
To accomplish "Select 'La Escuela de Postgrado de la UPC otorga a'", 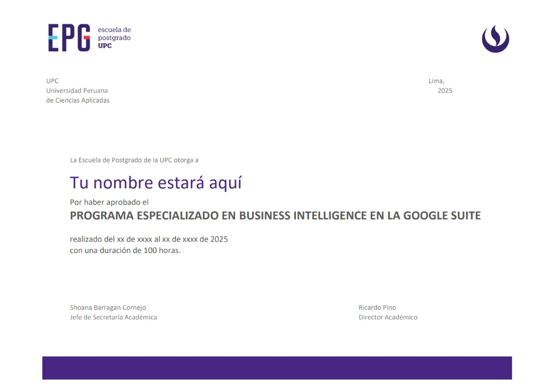I will tap(134, 160).
